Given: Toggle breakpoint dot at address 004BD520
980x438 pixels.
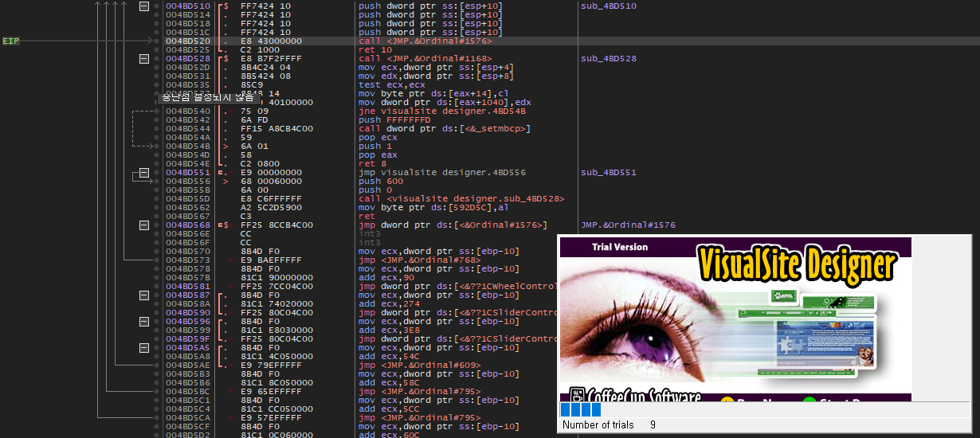Looking at the screenshot, I should coord(157,41).
